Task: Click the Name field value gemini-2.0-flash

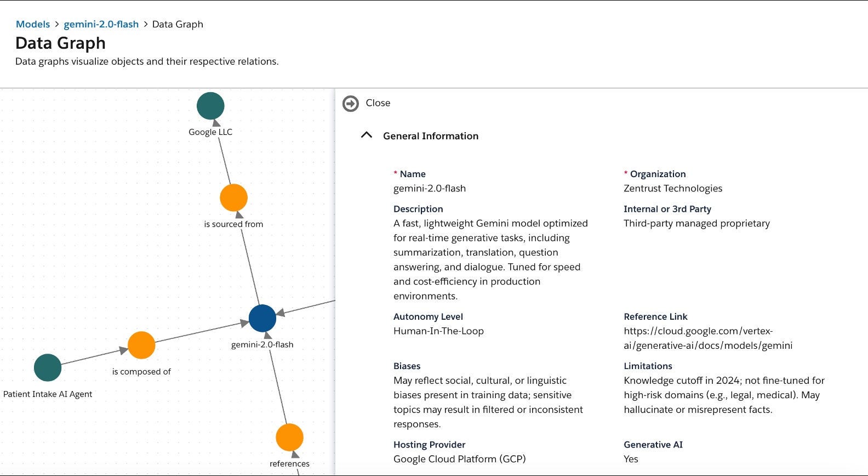Action: 429,188
